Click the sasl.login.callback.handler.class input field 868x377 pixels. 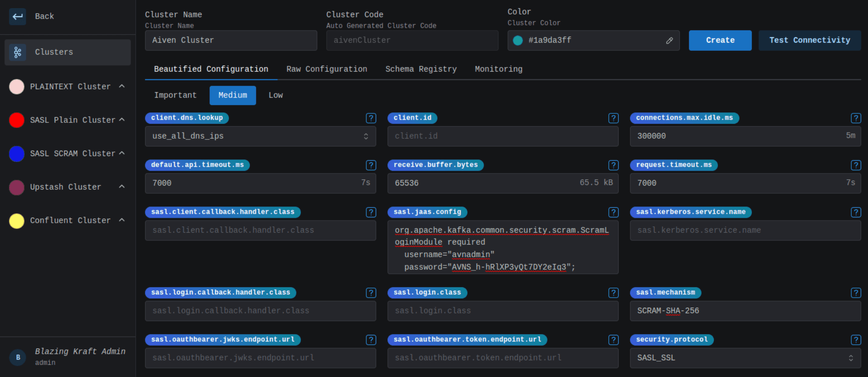(x=261, y=311)
